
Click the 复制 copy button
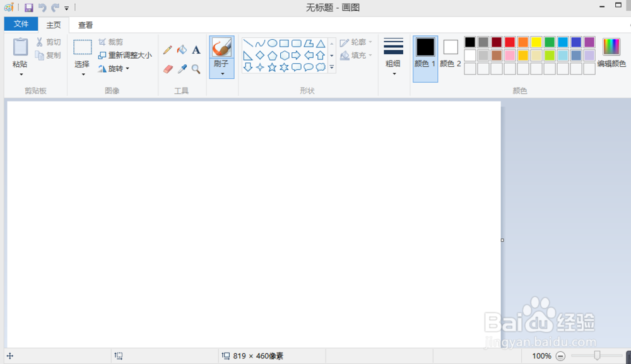tap(49, 55)
